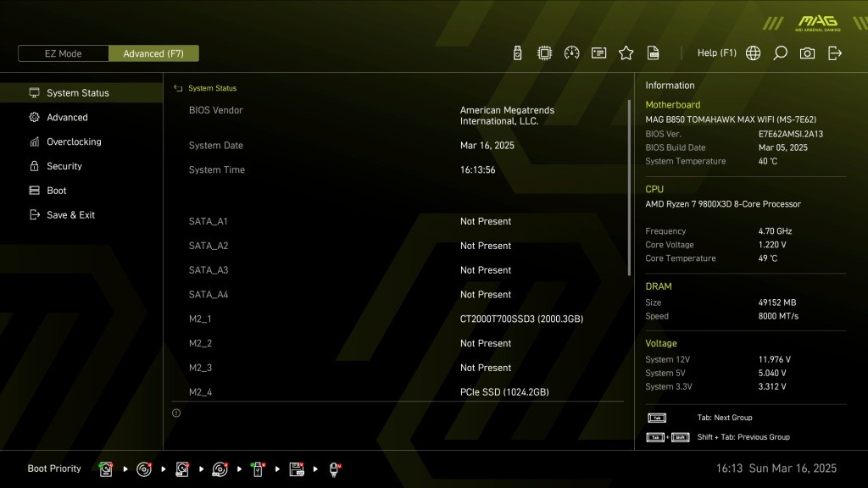
Task: Select the USB CD/DVD boot priority icon
Action: pyautogui.click(x=220, y=469)
